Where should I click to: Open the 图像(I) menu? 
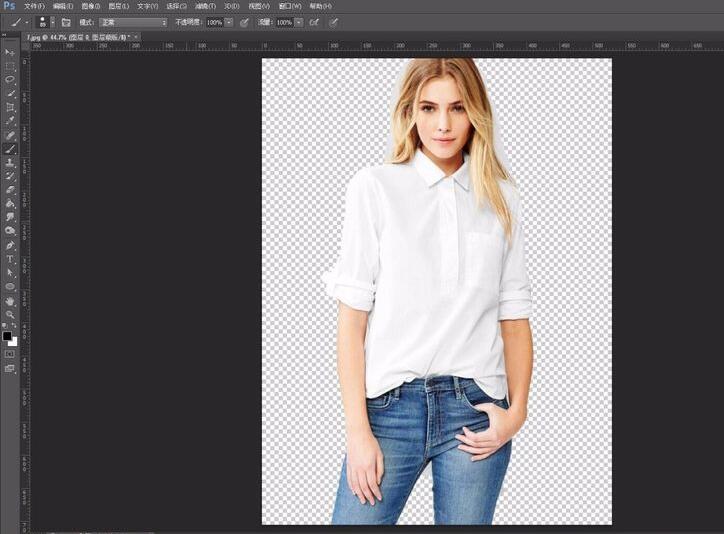coord(90,6)
